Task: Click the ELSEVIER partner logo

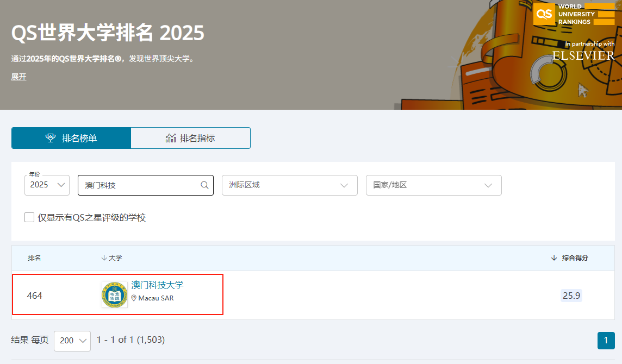Action: tap(583, 55)
